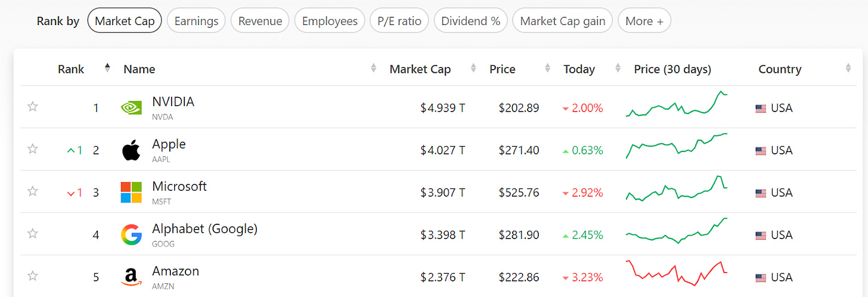The image size is (868, 297).
Task: Rank companies by Employees
Action: (x=330, y=21)
